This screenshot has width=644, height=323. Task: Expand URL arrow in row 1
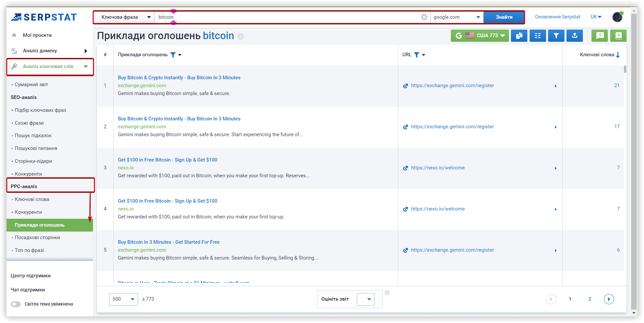(556, 86)
